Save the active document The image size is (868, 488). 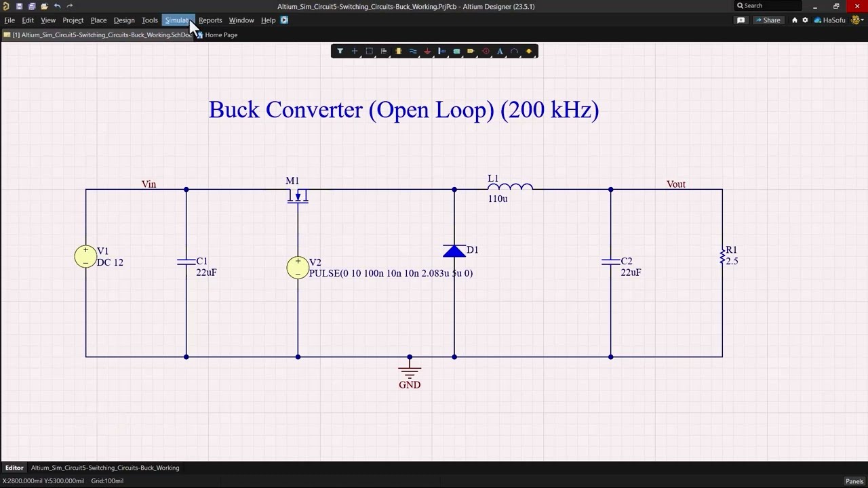point(19,6)
